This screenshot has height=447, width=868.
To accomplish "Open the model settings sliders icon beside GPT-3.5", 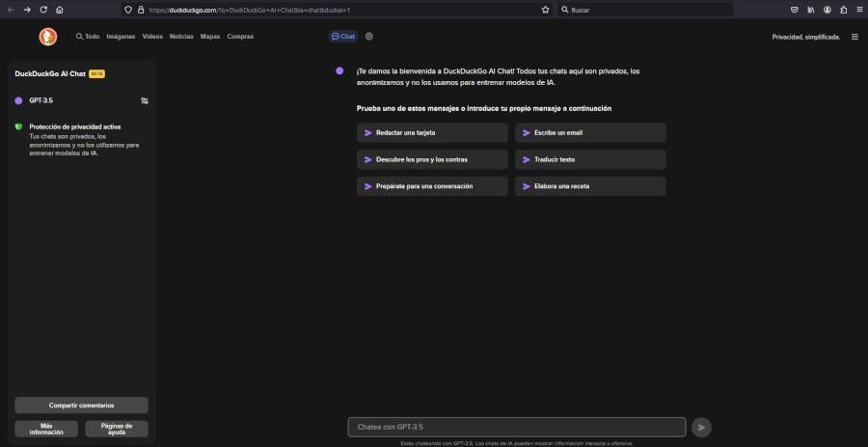I will pyautogui.click(x=145, y=100).
